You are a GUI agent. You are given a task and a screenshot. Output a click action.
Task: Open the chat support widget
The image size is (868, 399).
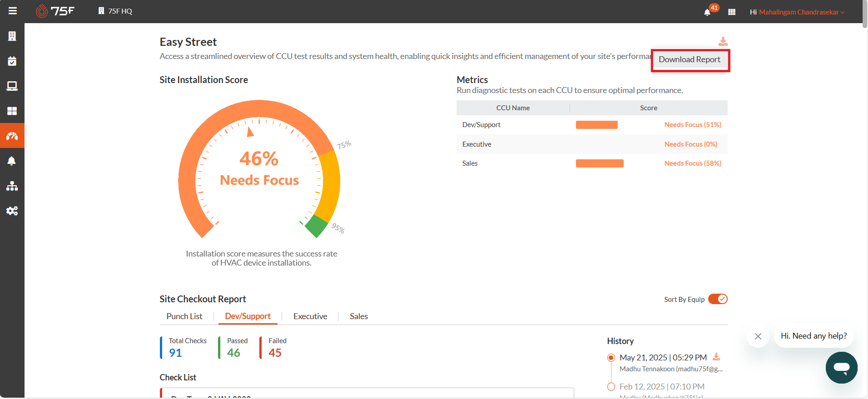coord(842,368)
